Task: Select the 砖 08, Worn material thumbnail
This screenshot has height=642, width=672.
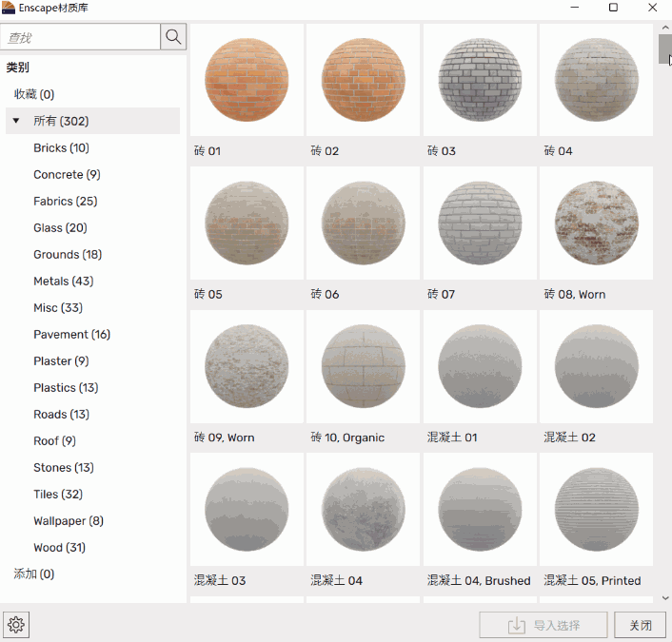Action: click(596, 224)
